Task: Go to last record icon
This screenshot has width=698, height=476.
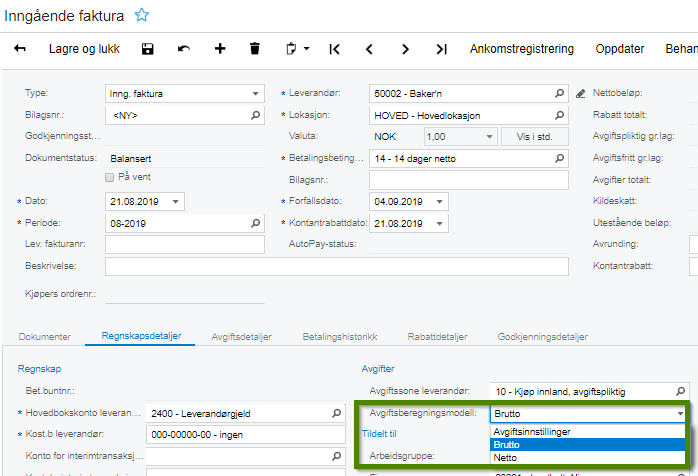Action: click(x=441, y=48)
